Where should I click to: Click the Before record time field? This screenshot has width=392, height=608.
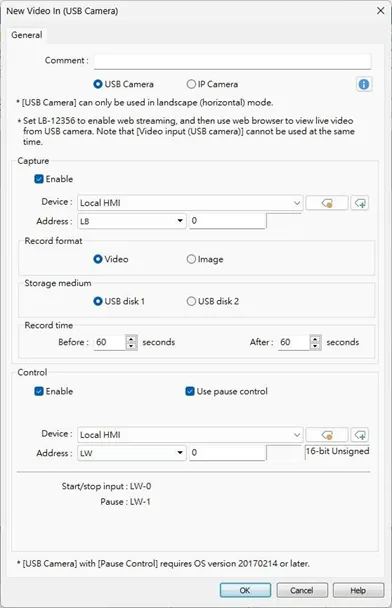pyautogui.click(x=110, y=342)
